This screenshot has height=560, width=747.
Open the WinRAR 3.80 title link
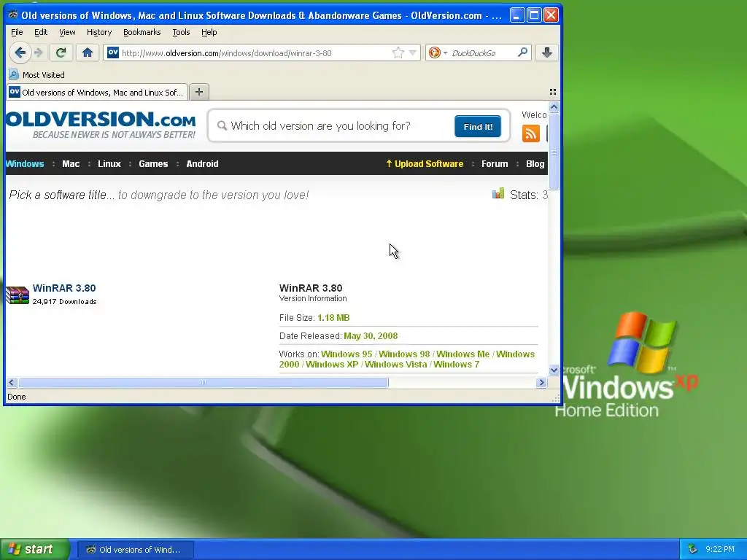coord(64,288)
